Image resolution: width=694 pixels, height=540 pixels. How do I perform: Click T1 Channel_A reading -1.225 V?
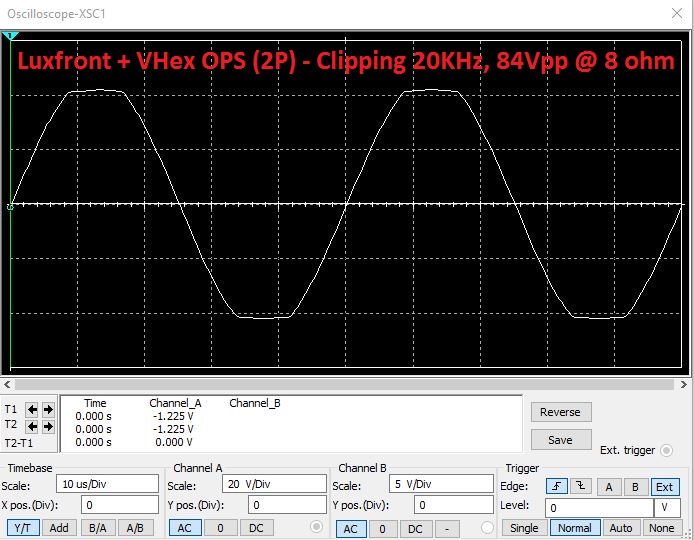point(173,416)
